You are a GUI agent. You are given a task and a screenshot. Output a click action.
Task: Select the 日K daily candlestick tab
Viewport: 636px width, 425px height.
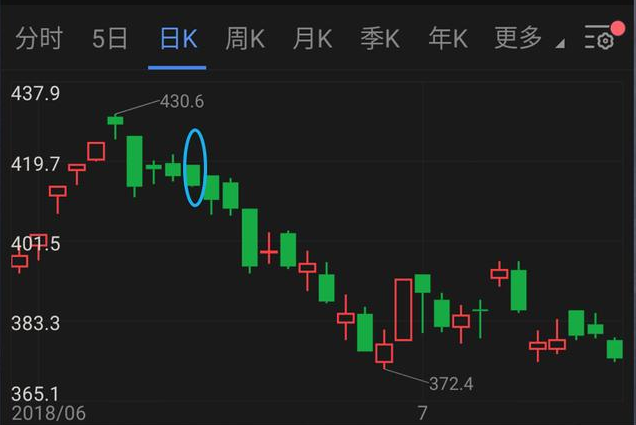pyautogui.click(x=178, y=39)
